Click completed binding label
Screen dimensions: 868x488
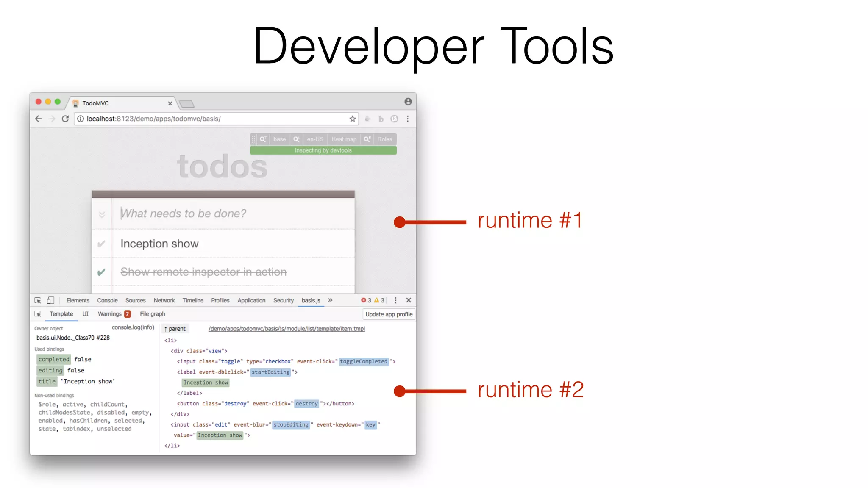pos(54,359)
